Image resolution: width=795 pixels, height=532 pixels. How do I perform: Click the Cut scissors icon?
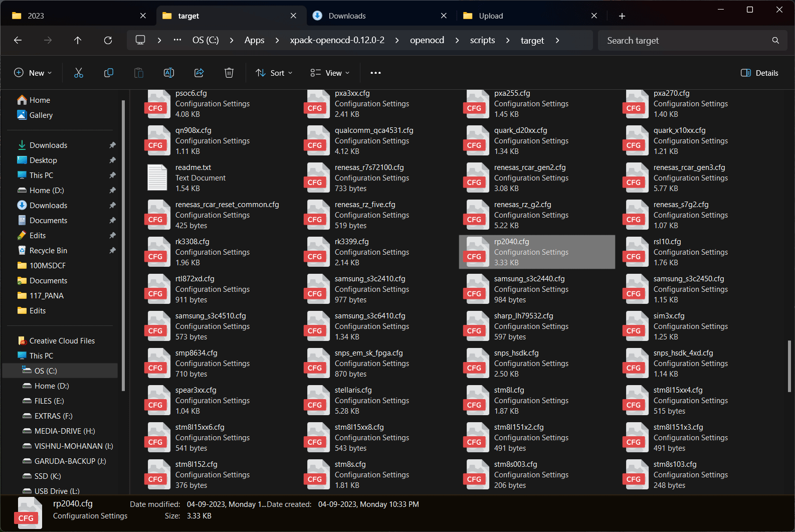tap(79, 73)
